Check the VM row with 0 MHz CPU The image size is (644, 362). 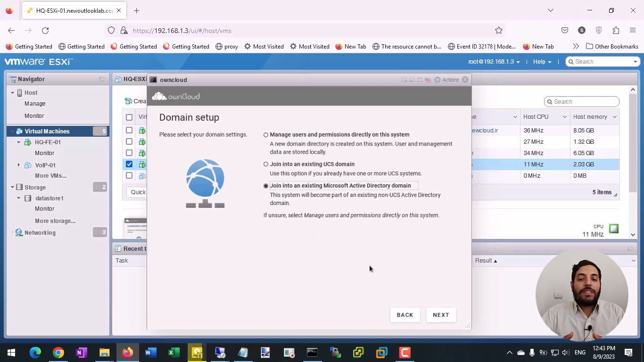[129, 175]
